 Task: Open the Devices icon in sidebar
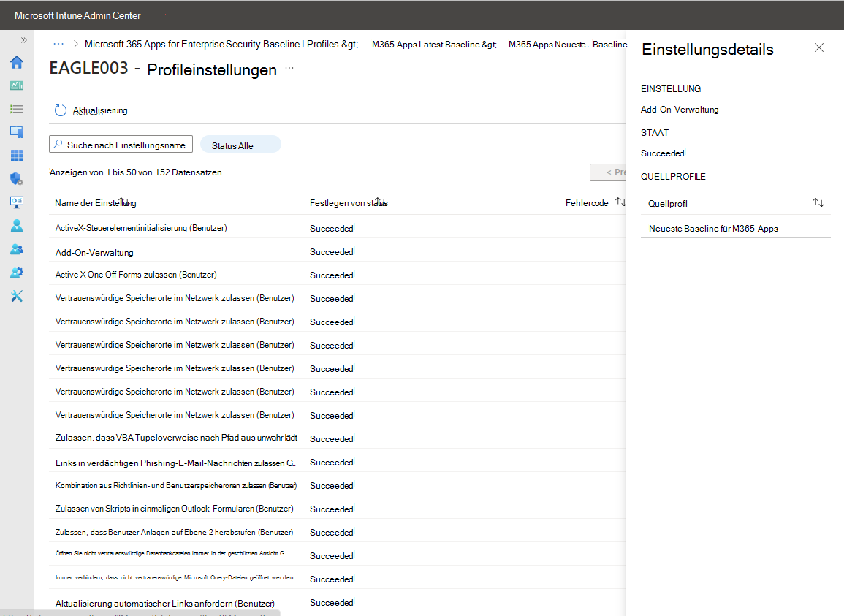click(x=17, y=132)
